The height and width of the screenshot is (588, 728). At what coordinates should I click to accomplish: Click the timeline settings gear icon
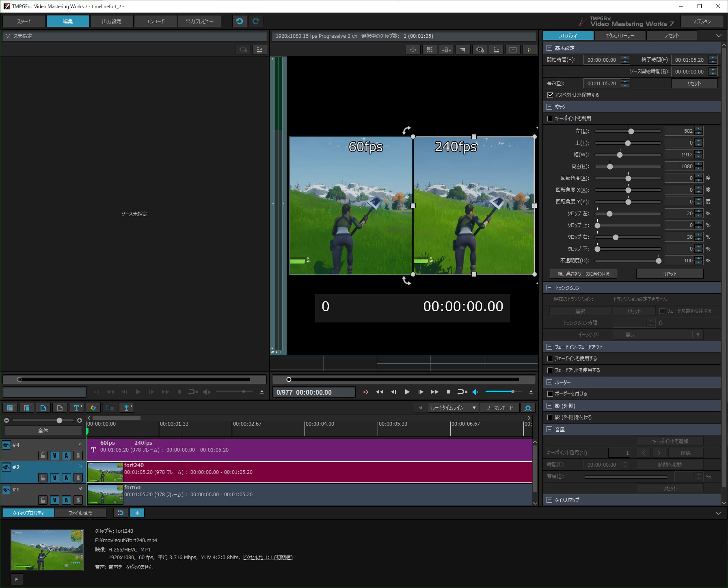(x=528, y=408)
